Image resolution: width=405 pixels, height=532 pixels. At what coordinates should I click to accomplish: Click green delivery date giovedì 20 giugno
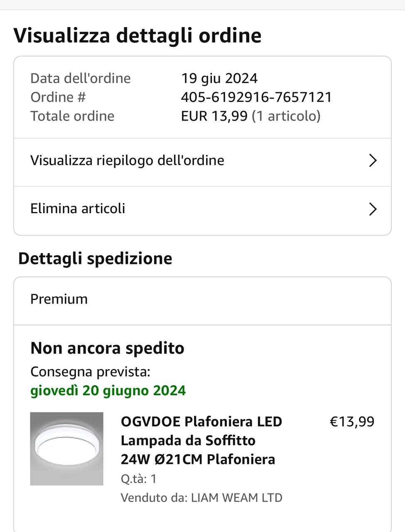108,391
